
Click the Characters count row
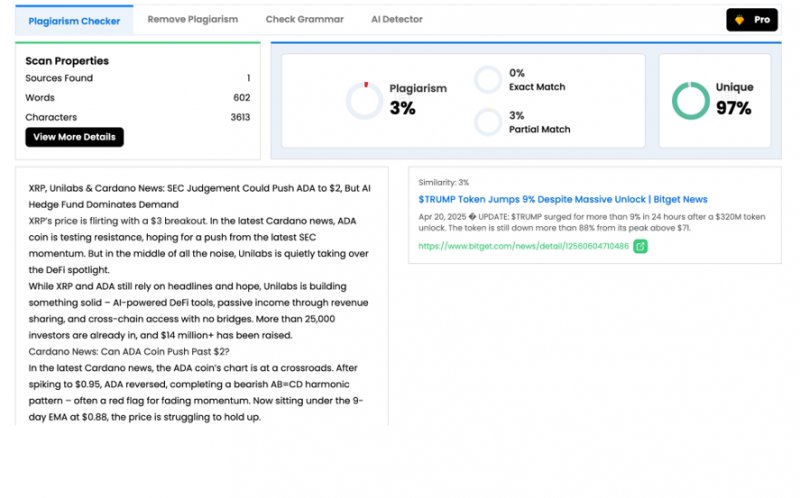[138, 118]
